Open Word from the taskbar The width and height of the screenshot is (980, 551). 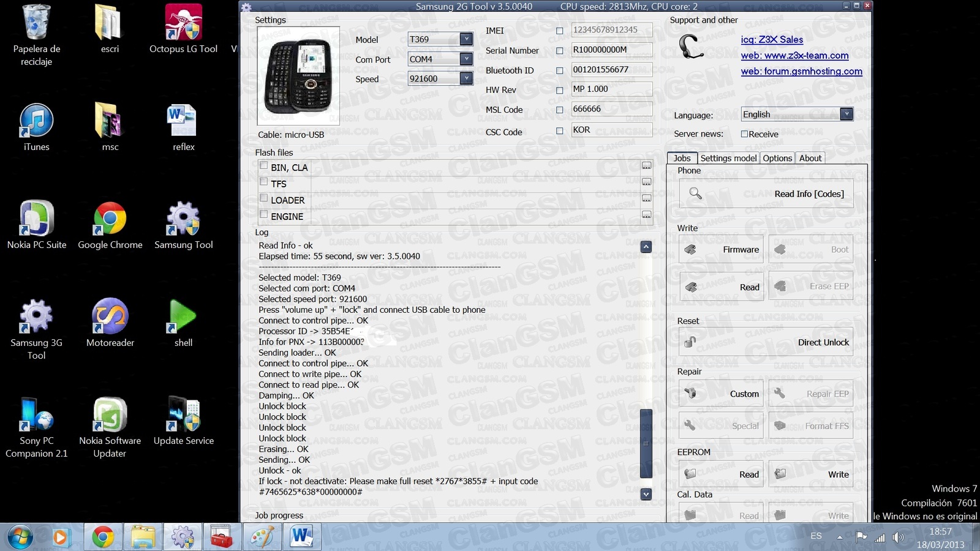click(x=302, y=537)
